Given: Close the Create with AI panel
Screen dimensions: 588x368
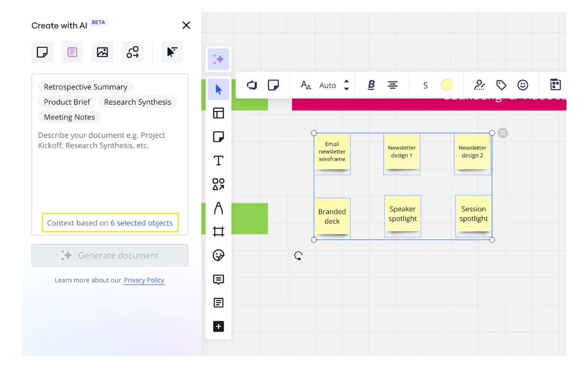Looking at the screenshot, I should coord(186,26).
